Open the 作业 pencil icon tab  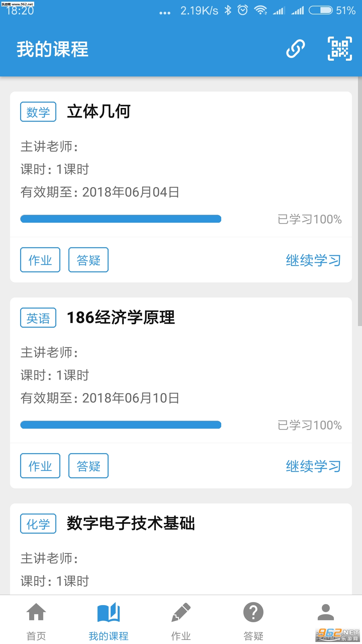[181, 620]
